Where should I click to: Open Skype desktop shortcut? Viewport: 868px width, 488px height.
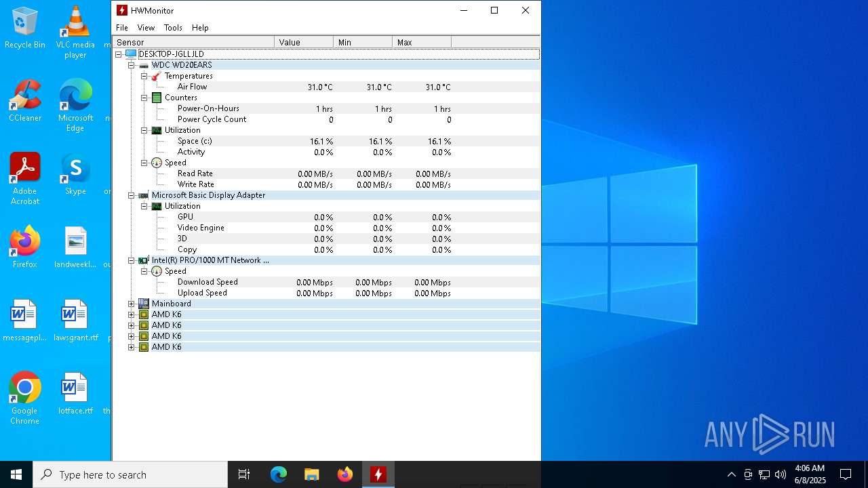point(75,174)
